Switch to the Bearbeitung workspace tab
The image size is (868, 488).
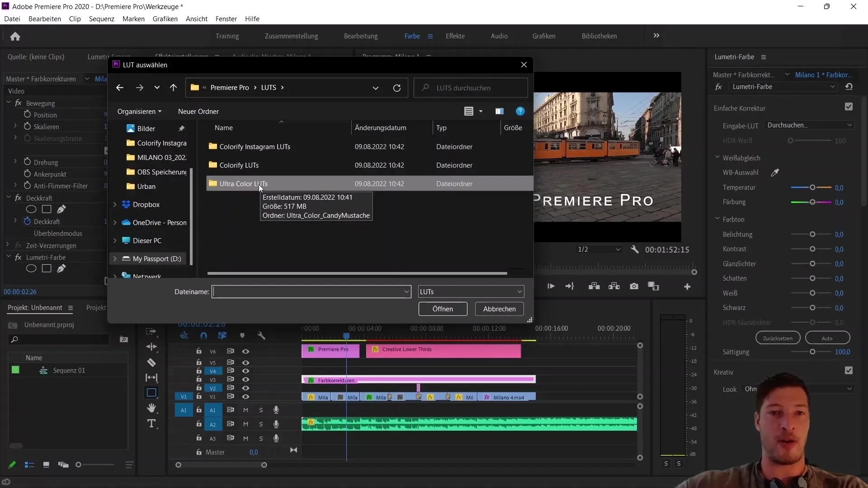(x=361, y=36)
